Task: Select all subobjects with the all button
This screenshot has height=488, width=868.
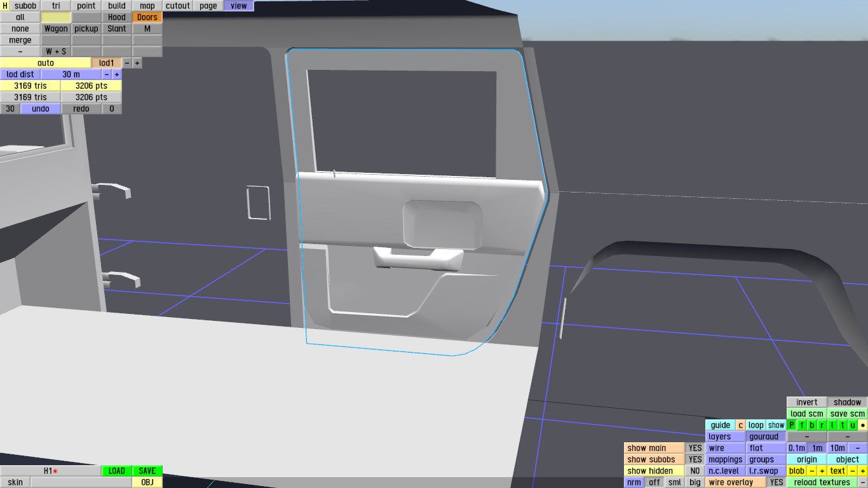Action: [x=20, y=17]
